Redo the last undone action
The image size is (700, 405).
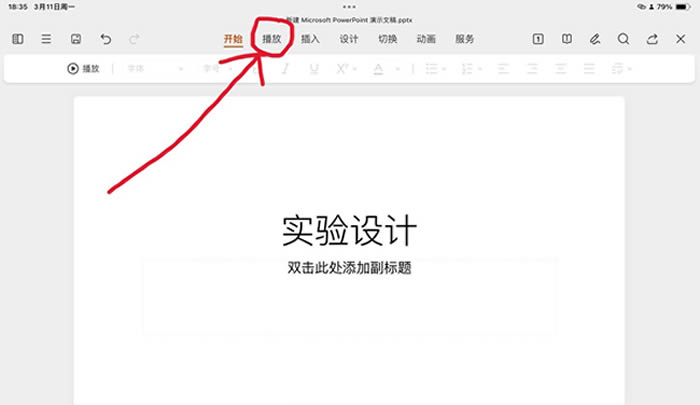point(134,39)
